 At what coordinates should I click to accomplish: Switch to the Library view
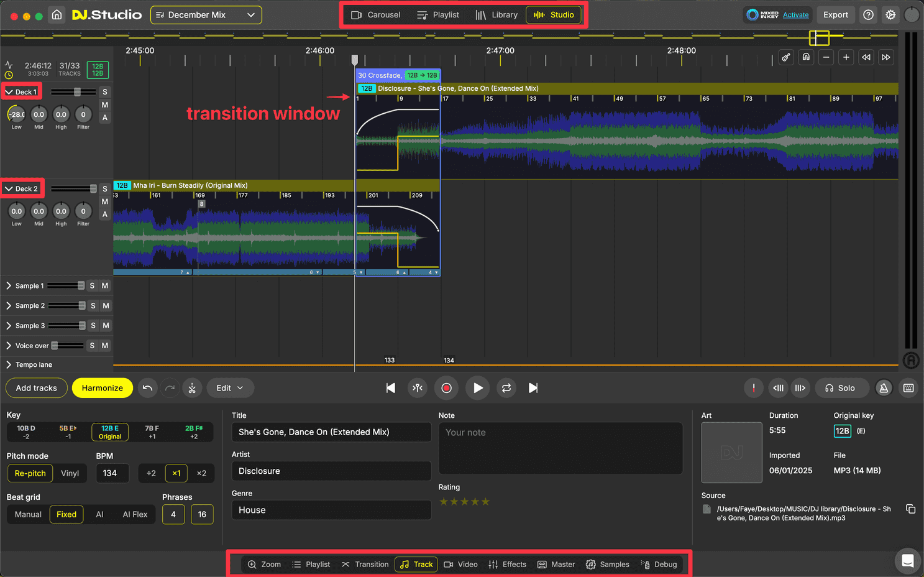tap(496, 15)
